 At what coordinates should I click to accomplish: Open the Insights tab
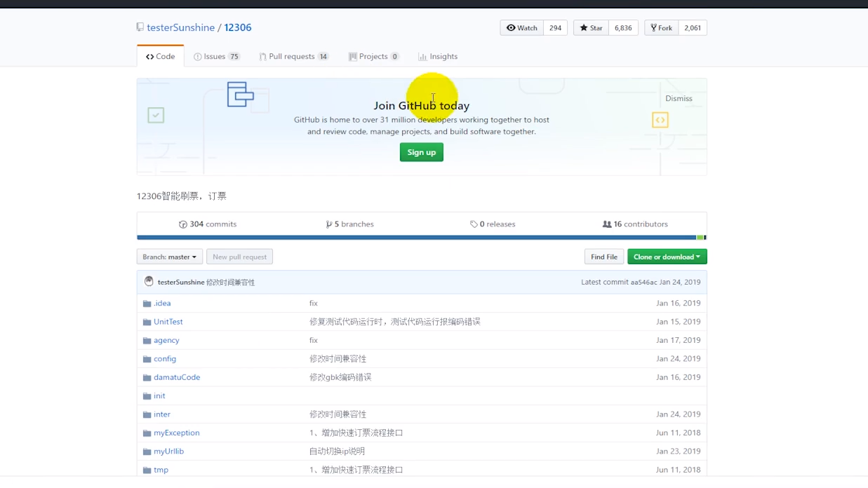coord(438,56)
